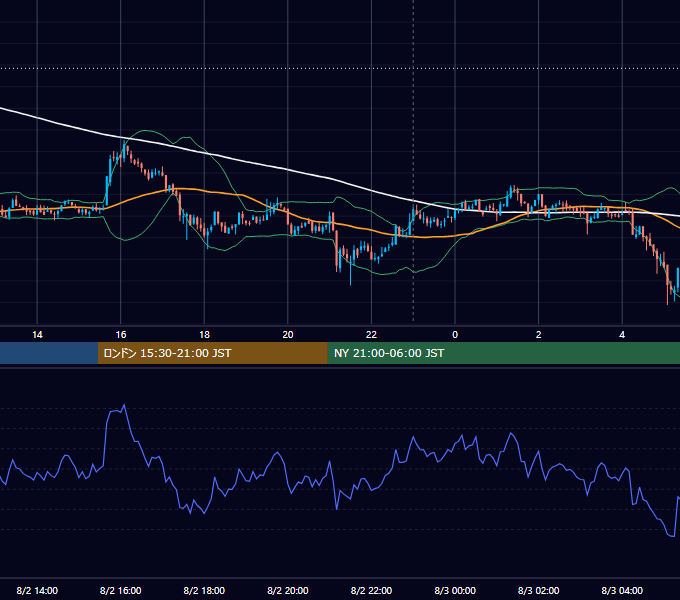Click the 8/2 16:00 date label
680x600 pixels.
121,590
